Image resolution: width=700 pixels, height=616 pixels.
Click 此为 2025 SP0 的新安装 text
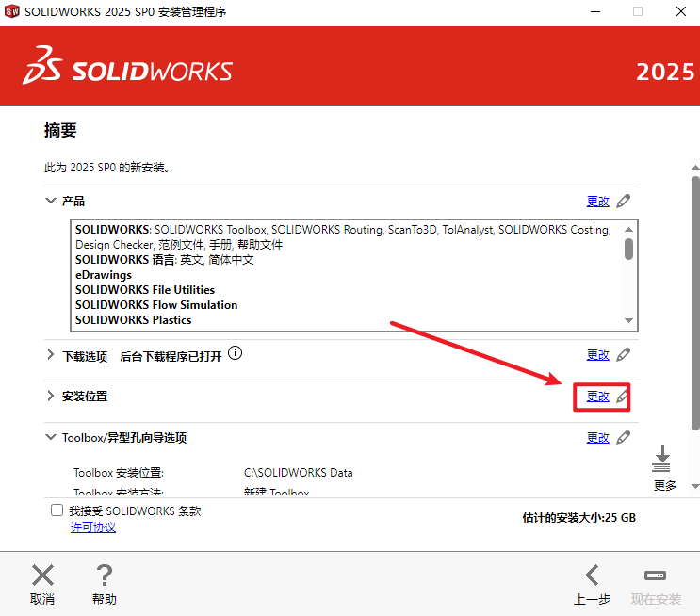[106, 168]
